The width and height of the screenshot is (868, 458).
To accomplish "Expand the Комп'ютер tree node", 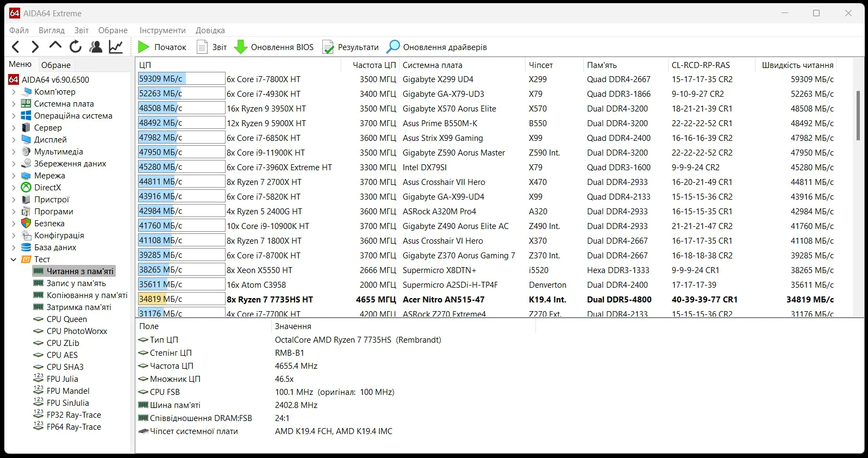I will [14, 91].
